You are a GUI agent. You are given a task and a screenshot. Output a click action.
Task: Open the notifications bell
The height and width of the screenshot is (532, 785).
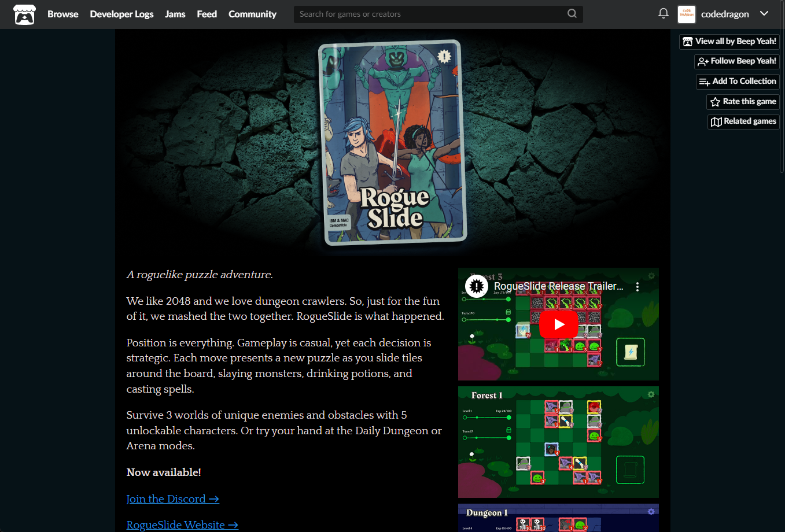664,13
